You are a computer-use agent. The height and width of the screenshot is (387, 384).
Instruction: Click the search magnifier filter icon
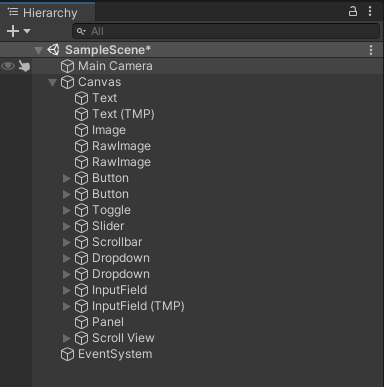[81, 31]
